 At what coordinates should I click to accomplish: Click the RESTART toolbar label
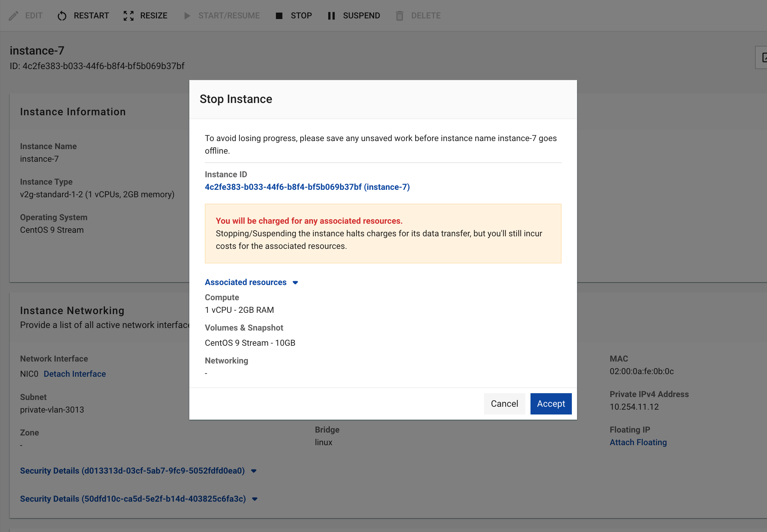[91, 16]
